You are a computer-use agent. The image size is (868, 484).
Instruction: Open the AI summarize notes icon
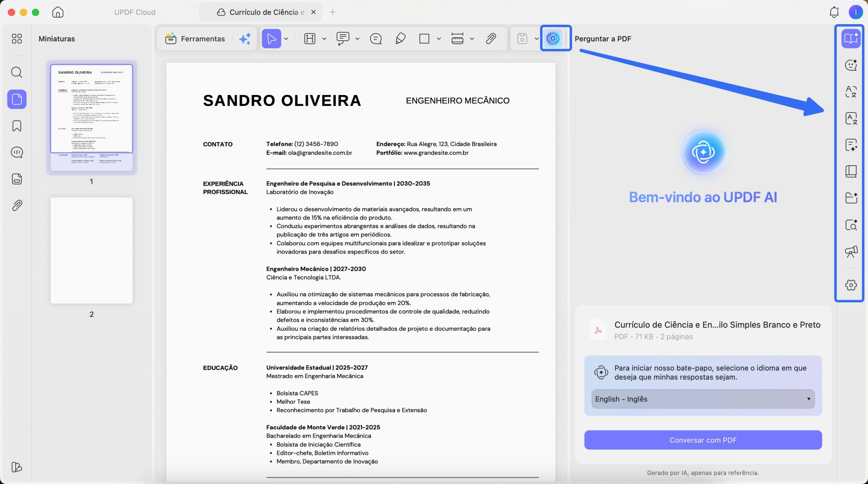851,145
